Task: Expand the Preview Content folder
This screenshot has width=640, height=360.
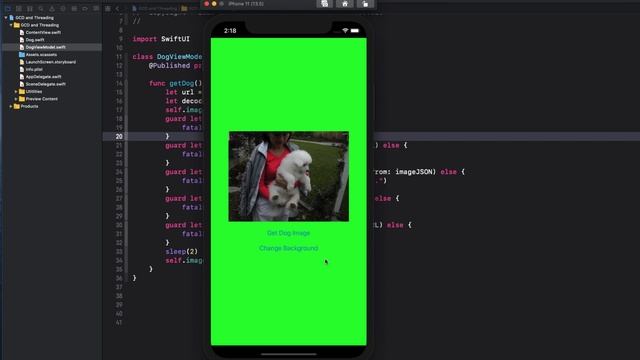Action: (16, 99)
